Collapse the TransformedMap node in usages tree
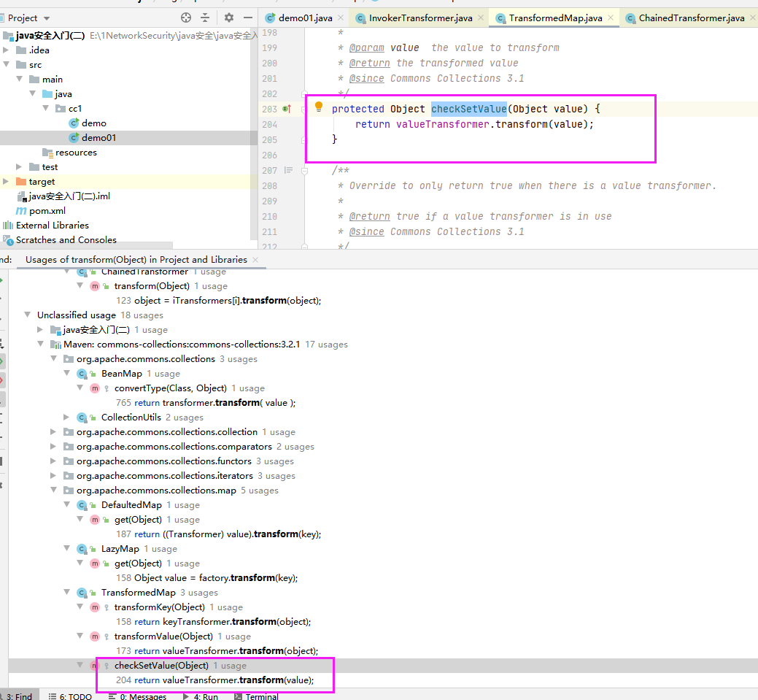The image size is (758, 700). pos(66,592)
